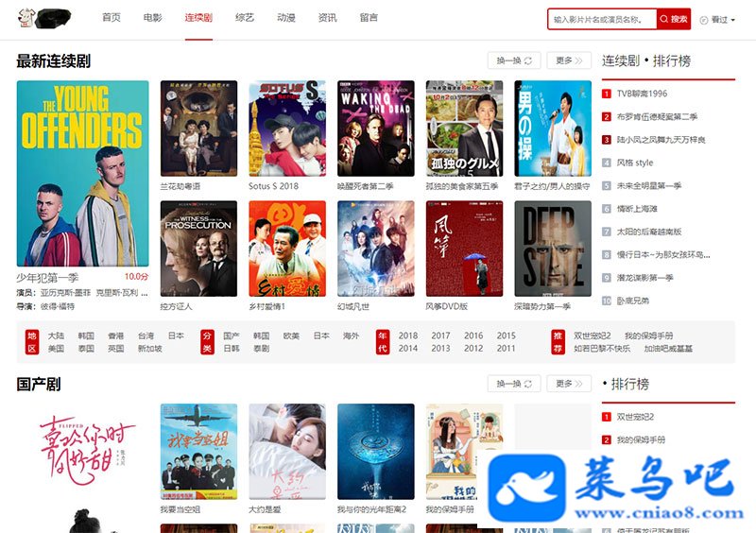
Task: Open 幻城凡世 poster thumbnail
Action: coord(376,249)
